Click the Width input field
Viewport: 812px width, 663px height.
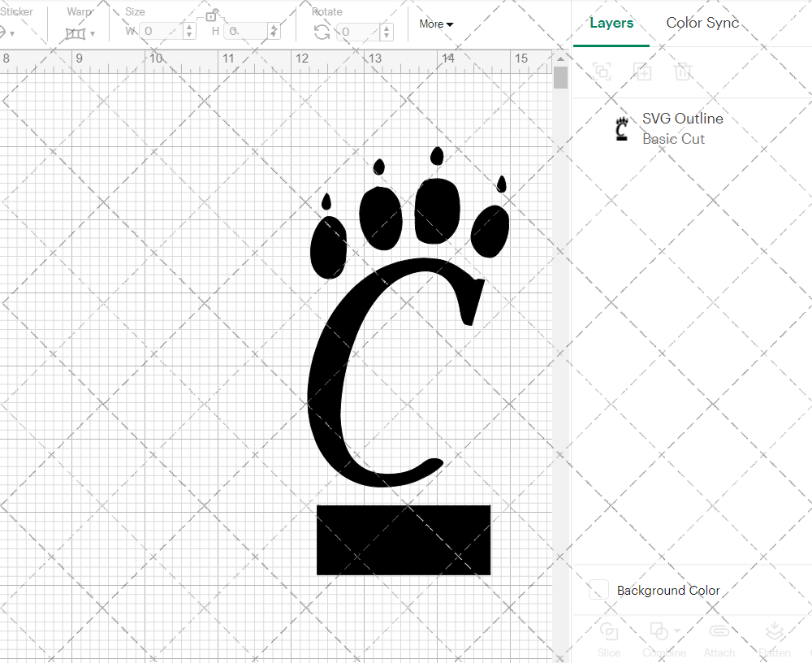pyautogui.click(x=162, y=31)
